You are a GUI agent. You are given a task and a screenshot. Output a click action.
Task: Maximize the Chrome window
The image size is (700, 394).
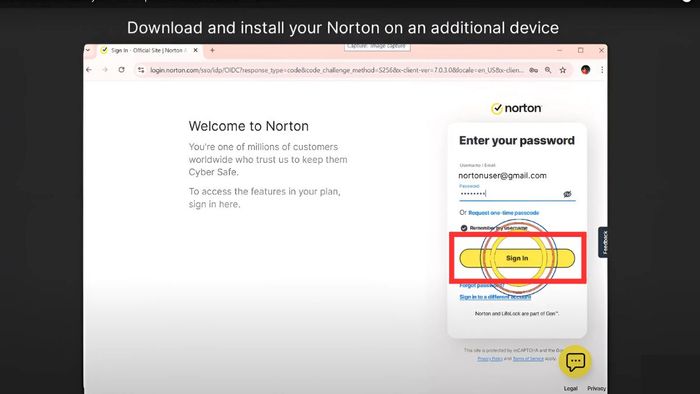580,50
